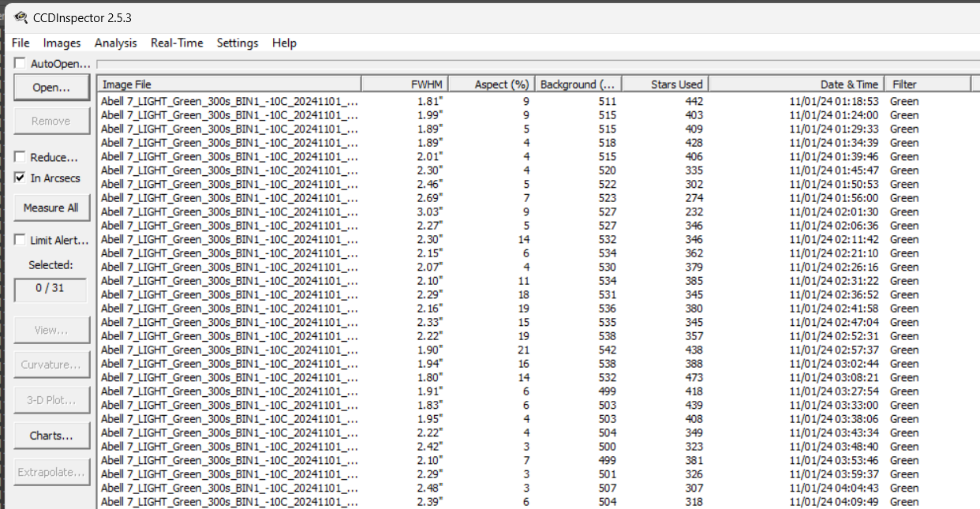The image size is (980, 509).
Task: Click the aspect value 21
Action: (523, 350)
